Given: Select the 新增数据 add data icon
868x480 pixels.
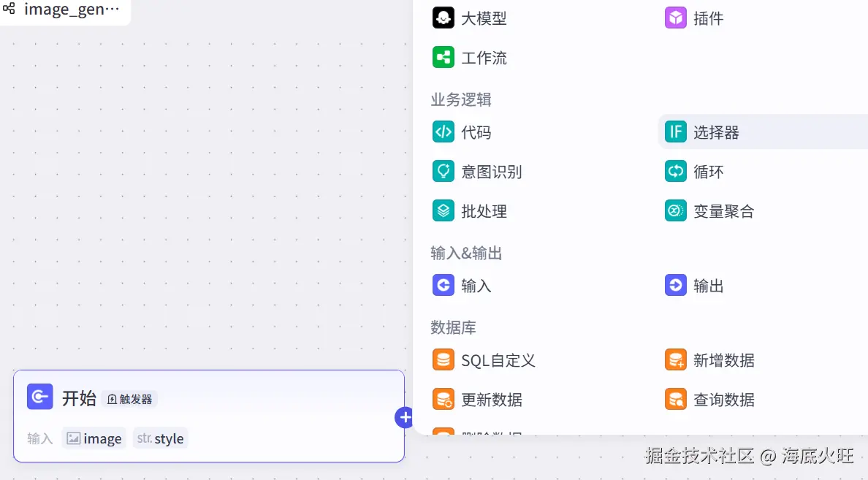Looking at the screenshot, I should coord(676,359).
